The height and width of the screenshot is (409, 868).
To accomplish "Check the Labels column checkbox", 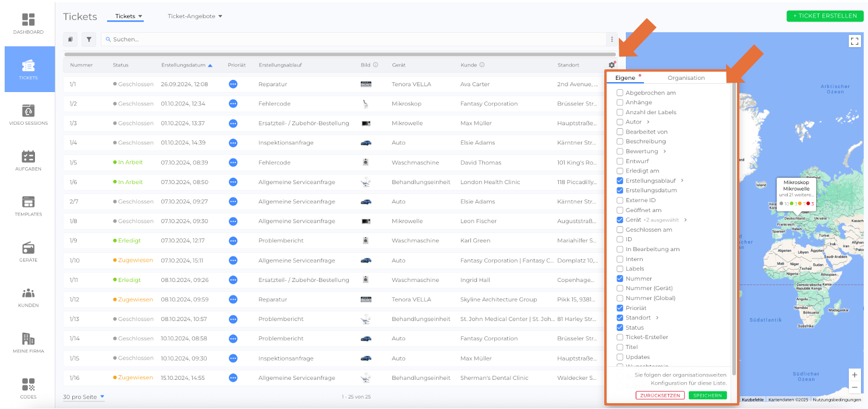I will [620, 269].
